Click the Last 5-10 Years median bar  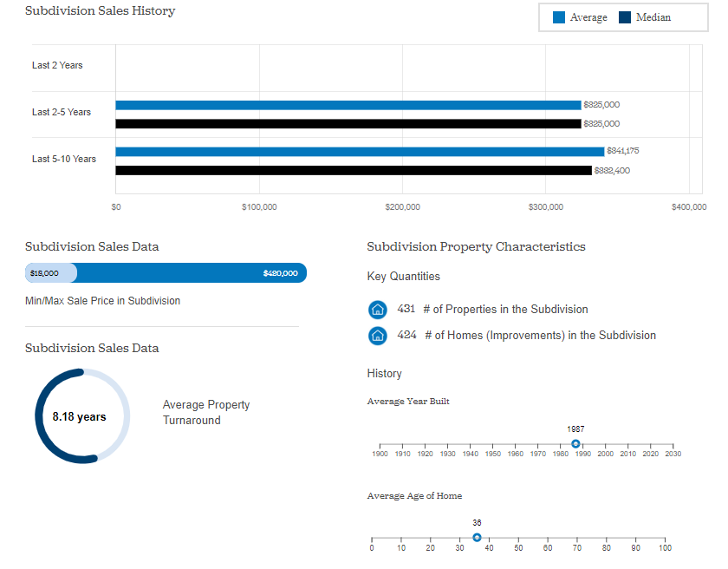(354, 171)
